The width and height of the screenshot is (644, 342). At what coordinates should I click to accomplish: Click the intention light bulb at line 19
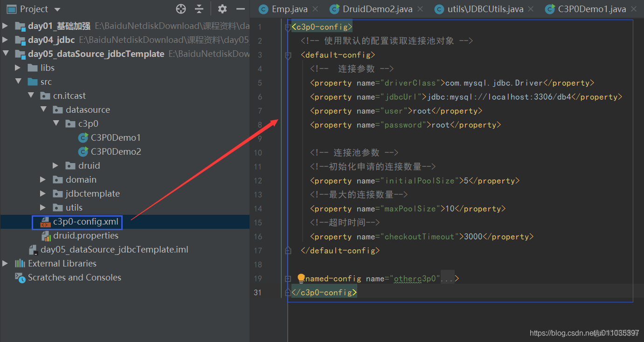coord(301,279)
